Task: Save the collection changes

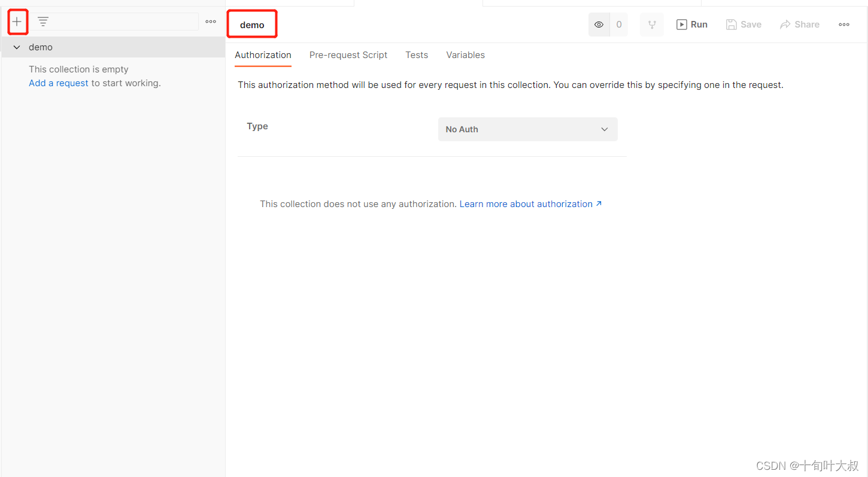Action: pyautogui.click(x=743, y=25)
